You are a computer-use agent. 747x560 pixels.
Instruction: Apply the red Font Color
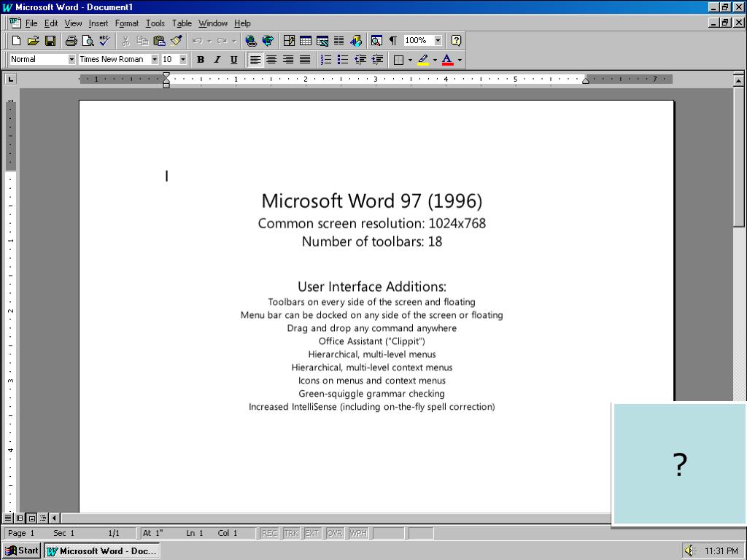click(447, 60)
